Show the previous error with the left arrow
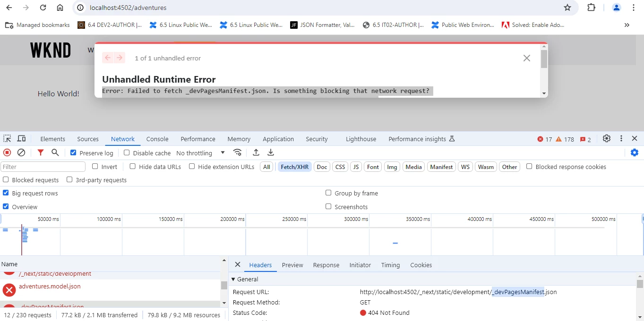 click(x=108, y=58)
